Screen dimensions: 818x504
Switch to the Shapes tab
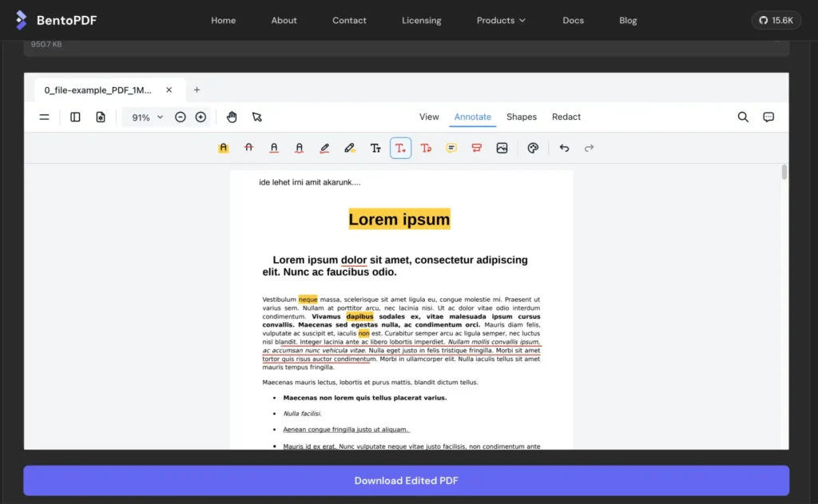521,117
